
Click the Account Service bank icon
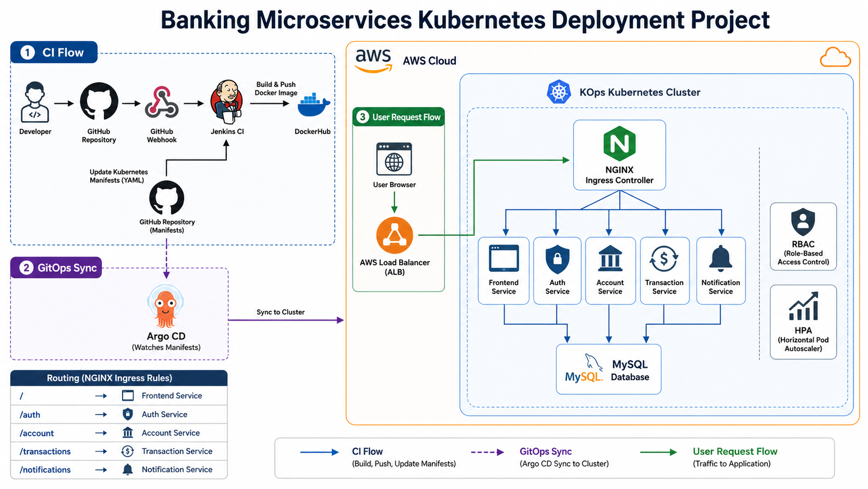click(610, 258)
